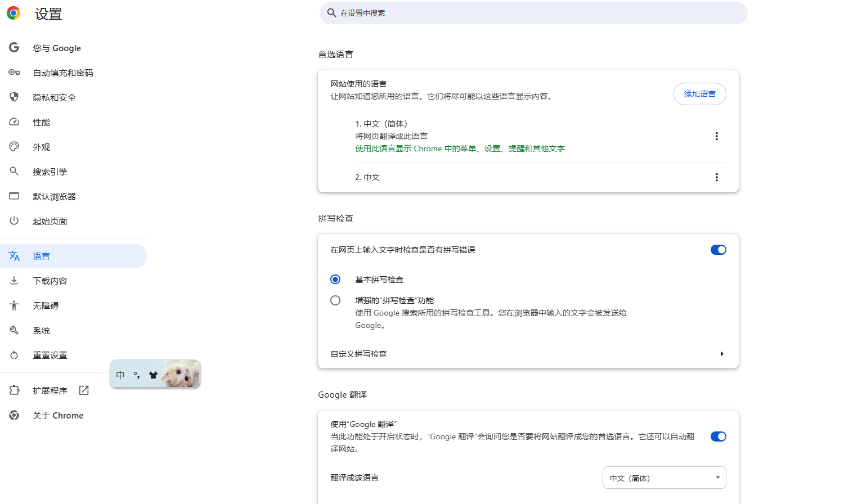Open 无障碍 settings
862x504 pixels.
pyautogui.click(x=73, y=305)
